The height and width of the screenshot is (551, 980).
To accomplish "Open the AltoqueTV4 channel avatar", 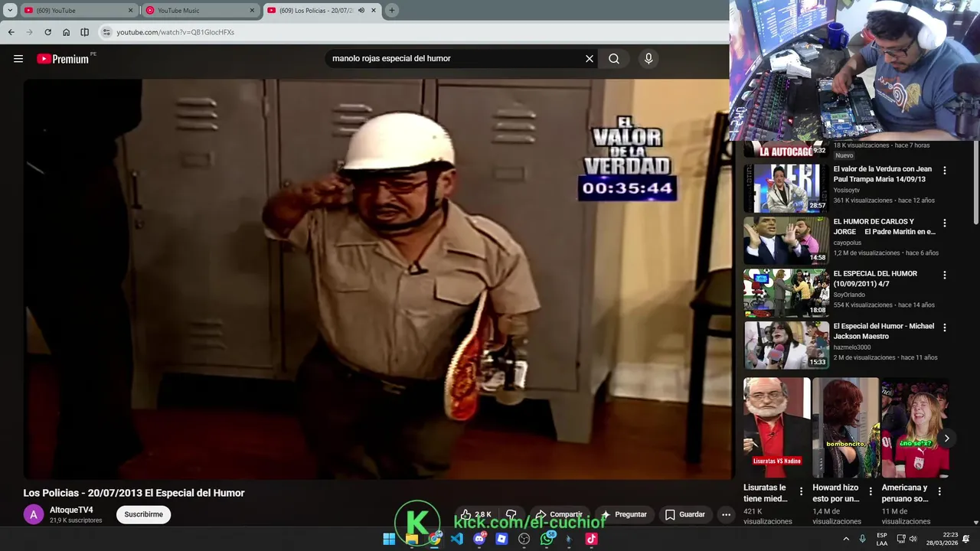I will 34,514.
